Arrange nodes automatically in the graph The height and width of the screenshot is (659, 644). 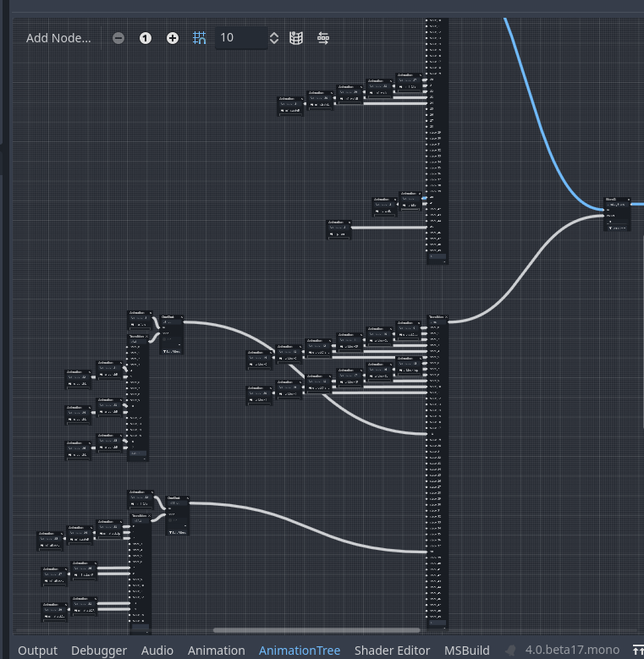(x=323, y=38)
